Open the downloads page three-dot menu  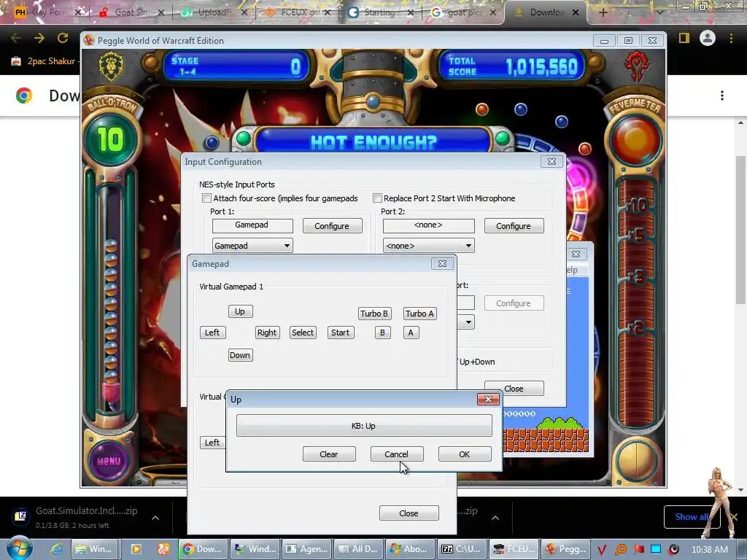[722, 96]
